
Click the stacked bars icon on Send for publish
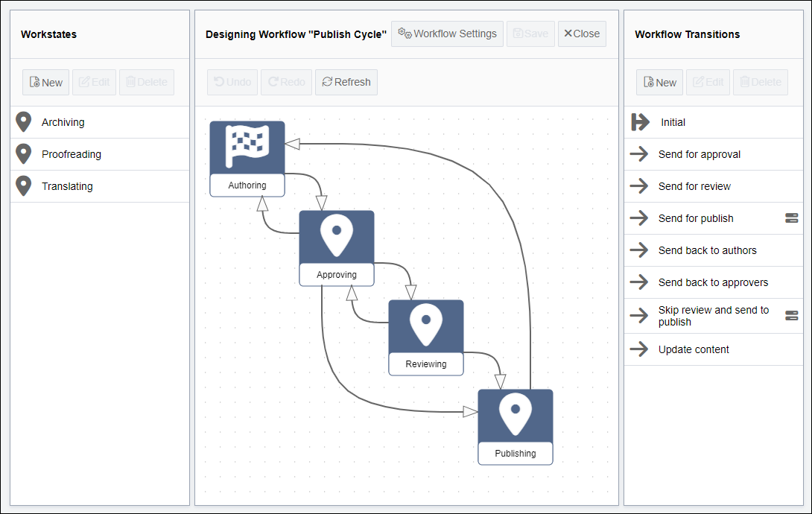(792, 218)
